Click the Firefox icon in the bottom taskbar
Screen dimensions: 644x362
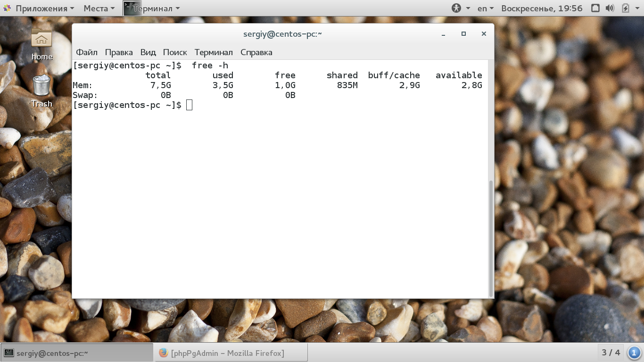pos(164,353)
